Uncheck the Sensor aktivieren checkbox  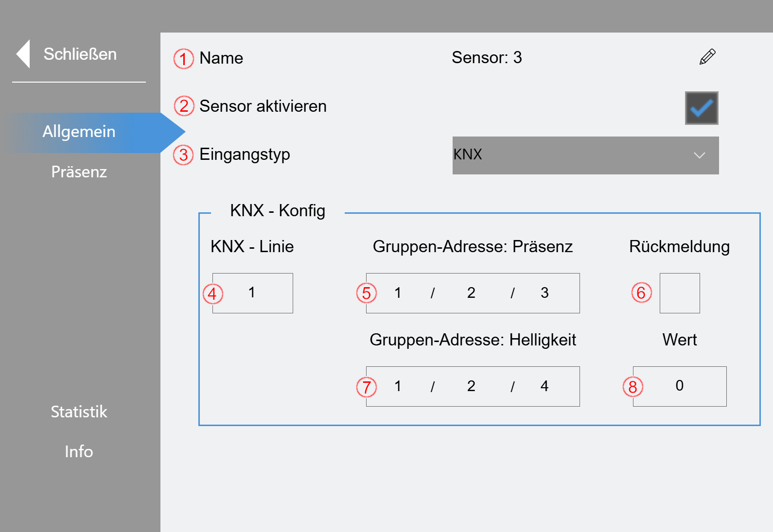(x=702, y=108)
